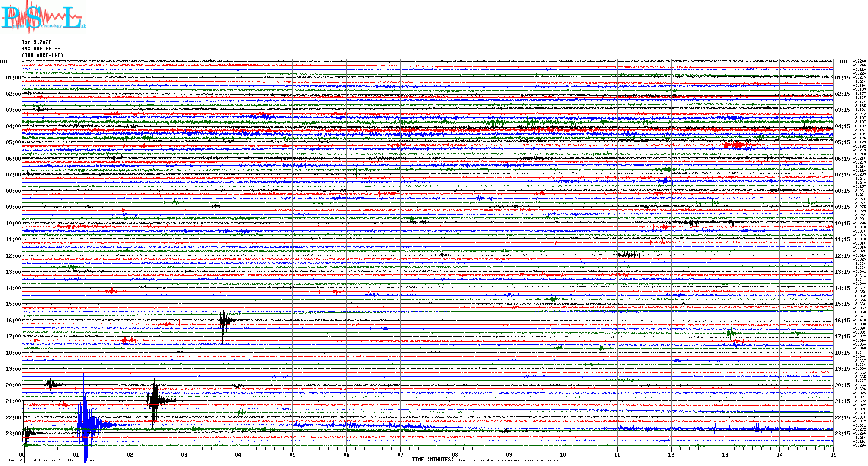This screenshot has height=466, width=868.
Task: Click the right UTC axis header
Action: point(844,62)
